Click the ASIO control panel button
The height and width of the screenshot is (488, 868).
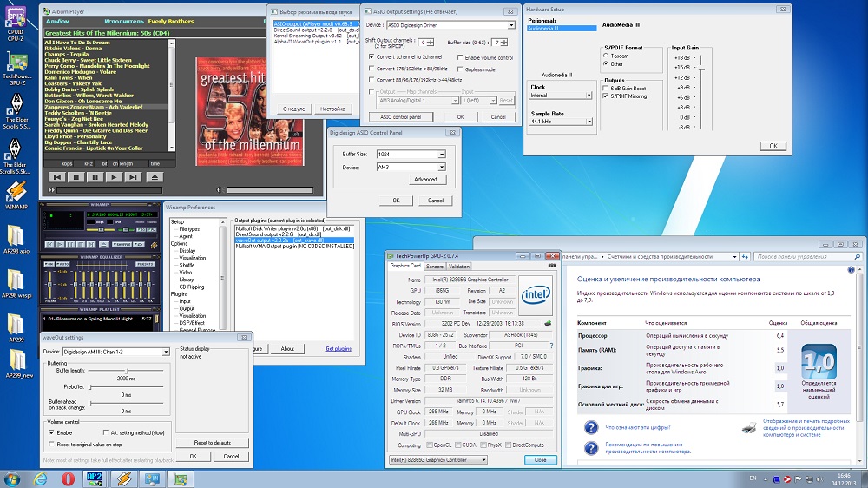pyautogui.click(x=400, y=116)
